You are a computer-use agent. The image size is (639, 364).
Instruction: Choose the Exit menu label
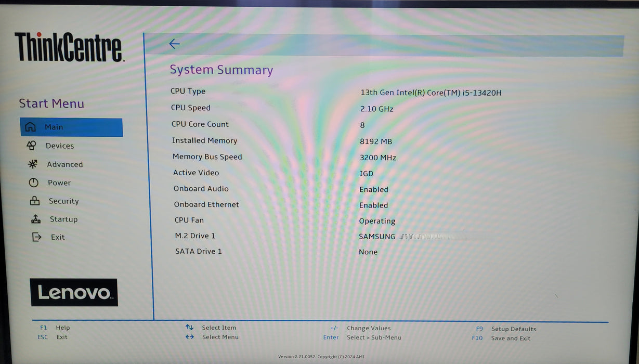click(x=58, y=237)
